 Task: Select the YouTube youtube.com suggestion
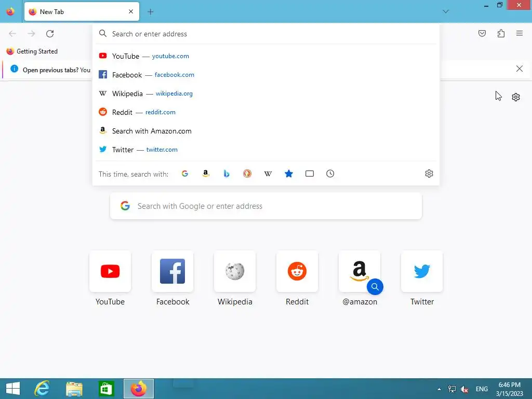point(265,56)
